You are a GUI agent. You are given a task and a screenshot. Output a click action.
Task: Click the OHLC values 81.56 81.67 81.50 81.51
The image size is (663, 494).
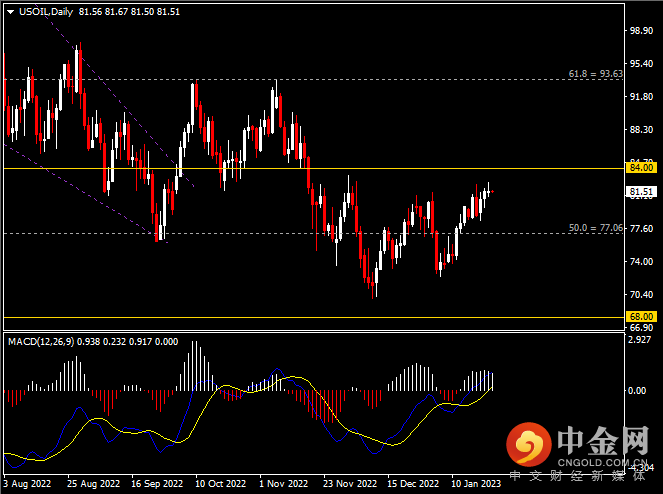click(x=129, y=12)
